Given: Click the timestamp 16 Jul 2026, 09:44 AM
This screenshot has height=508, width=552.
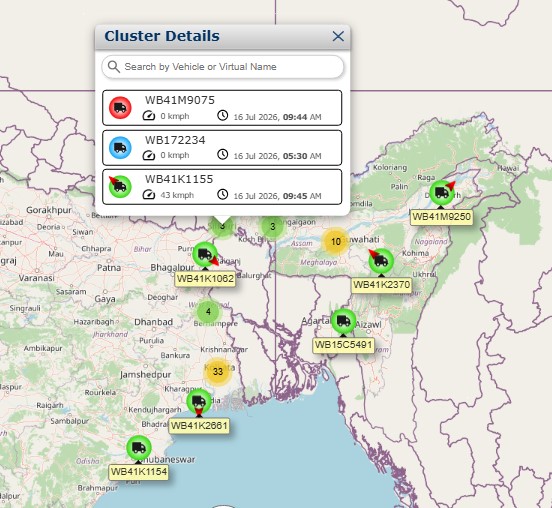Looking at the screenshot, I should click(x=277, y=117).
